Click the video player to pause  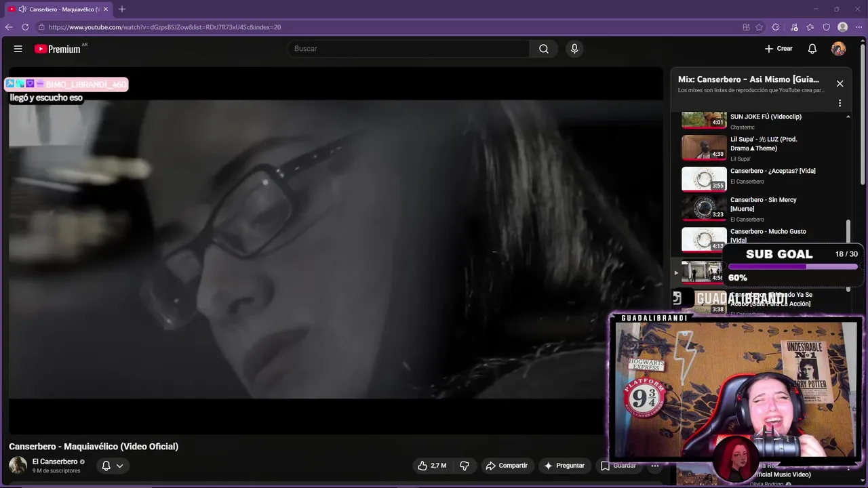[x=336, y=249]
